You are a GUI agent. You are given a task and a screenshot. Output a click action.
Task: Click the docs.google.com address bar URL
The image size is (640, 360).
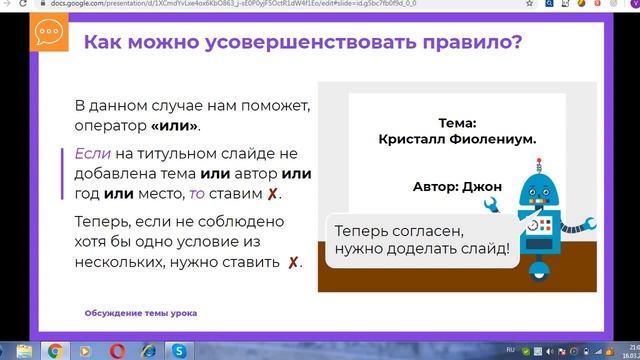coord(233,3)
